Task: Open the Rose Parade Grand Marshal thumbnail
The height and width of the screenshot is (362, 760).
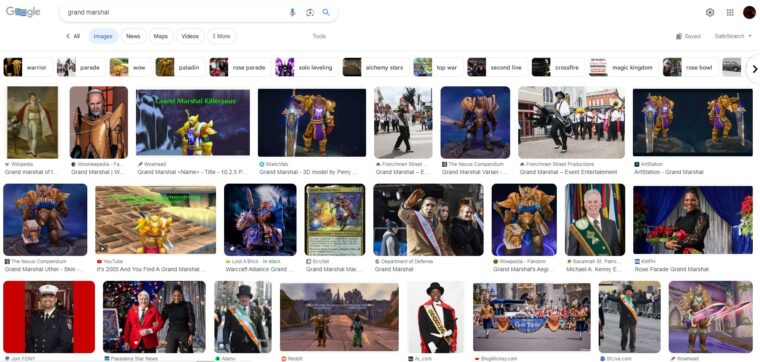Action: pos(693,220)
